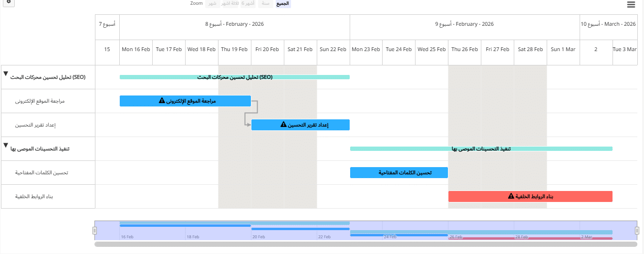
Task: Click the right navigator range handle
Action: [x=637, y=231]
